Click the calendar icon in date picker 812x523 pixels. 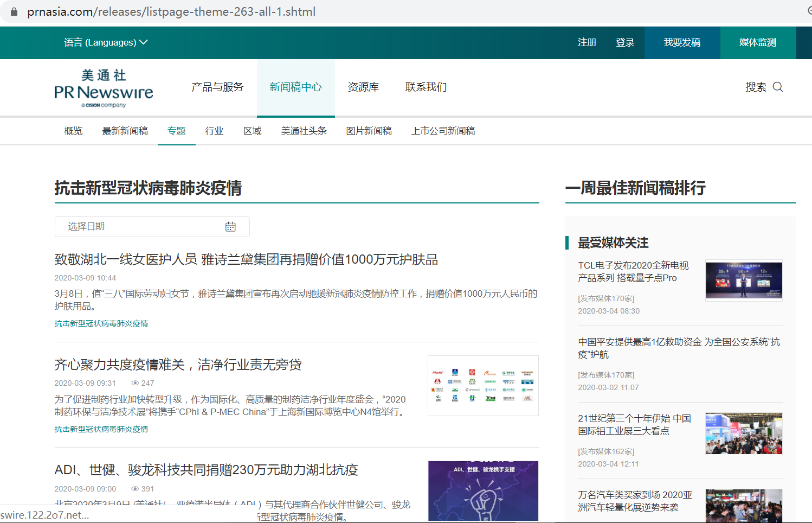(x=230, y=227)
